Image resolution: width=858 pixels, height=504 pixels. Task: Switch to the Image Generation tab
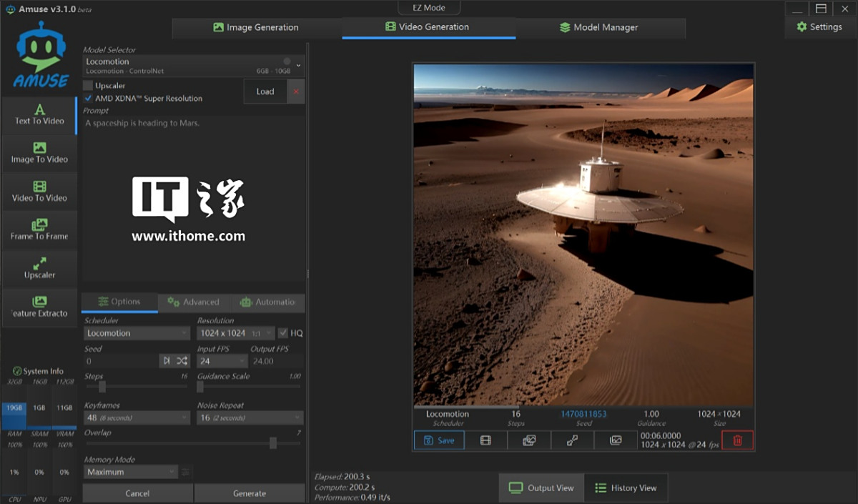coord(256,27)
